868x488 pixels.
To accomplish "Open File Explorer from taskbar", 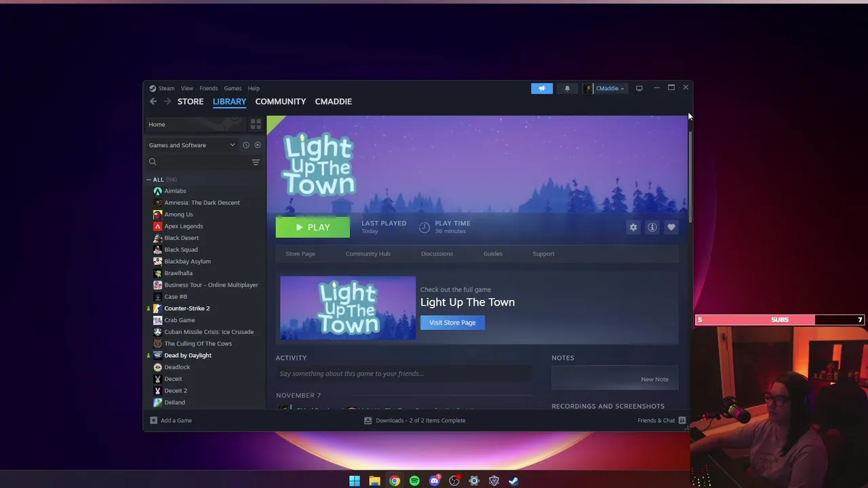I will click(374, 481).
